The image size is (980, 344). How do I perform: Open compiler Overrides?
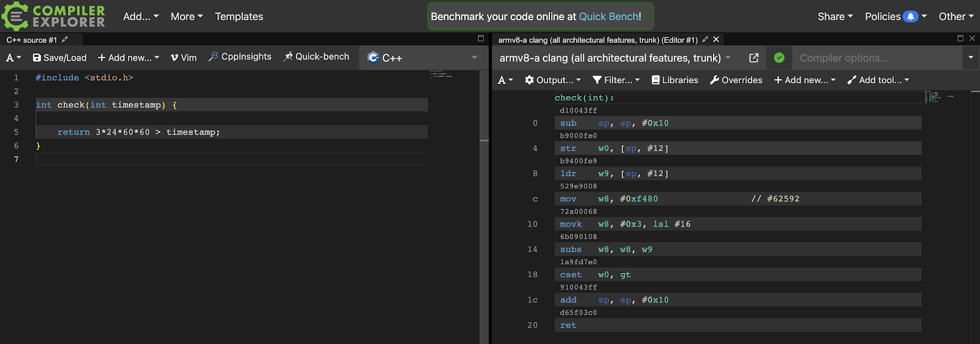[736, 80]
